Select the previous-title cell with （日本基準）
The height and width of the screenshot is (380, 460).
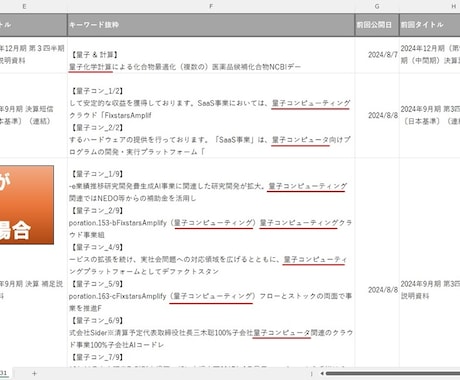click(430, 116)
